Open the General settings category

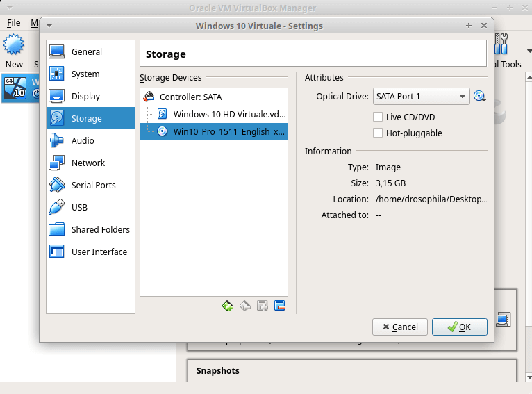[90, 51]
